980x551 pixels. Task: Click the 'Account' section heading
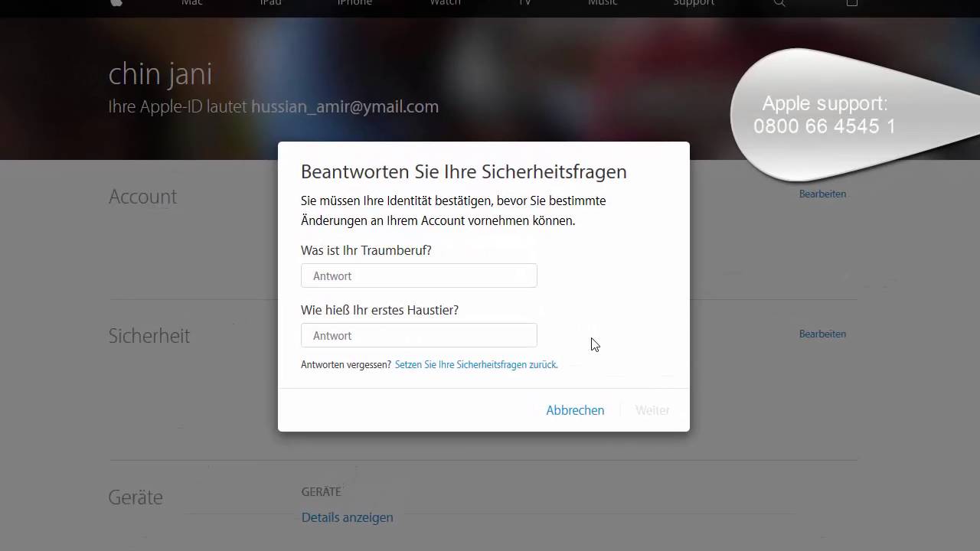point(142,197)
